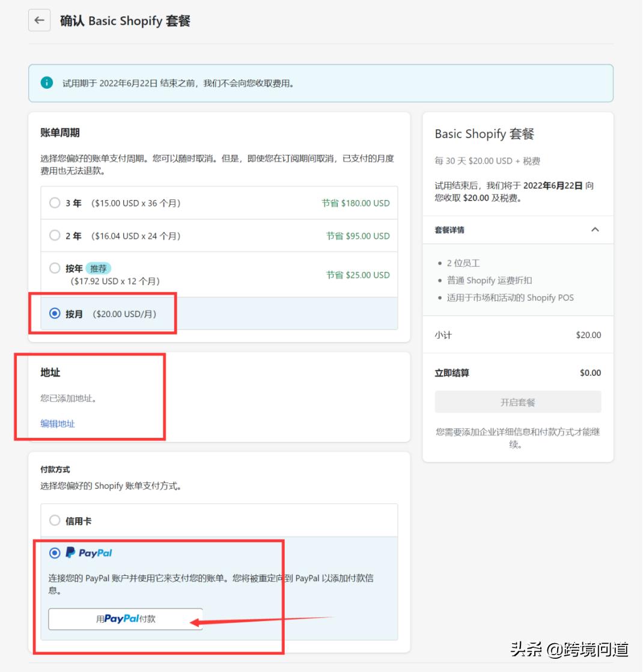
Task: Click the trial end date notice banner
Action: pos(321,83)
